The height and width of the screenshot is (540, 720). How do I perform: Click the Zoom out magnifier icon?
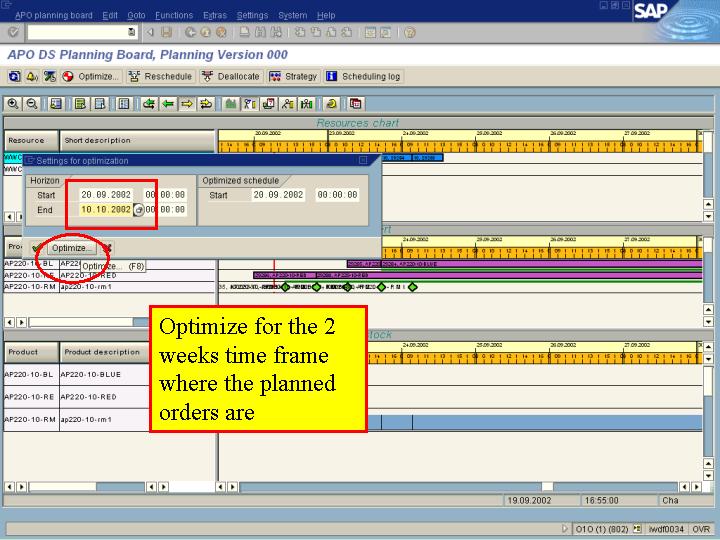[x=32, y=104]
